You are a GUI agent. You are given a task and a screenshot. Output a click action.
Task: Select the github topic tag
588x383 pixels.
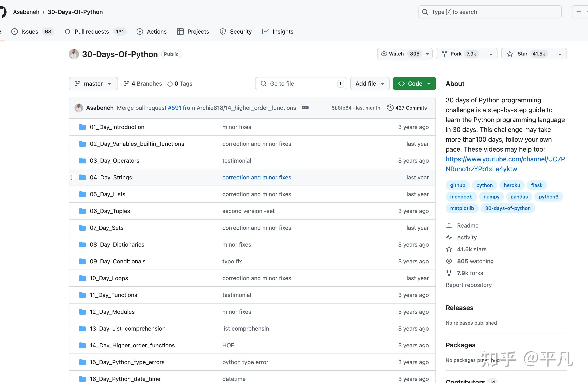458,185
